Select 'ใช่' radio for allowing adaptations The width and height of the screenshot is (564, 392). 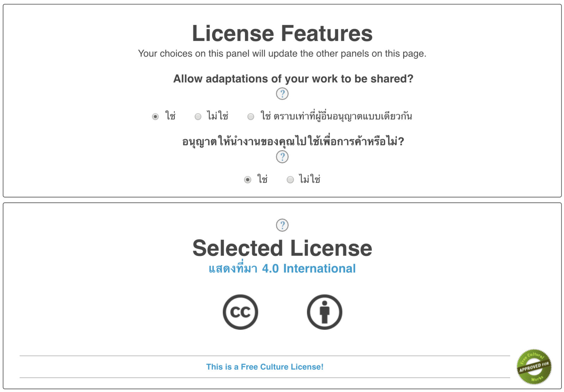(x=155, y=117)
